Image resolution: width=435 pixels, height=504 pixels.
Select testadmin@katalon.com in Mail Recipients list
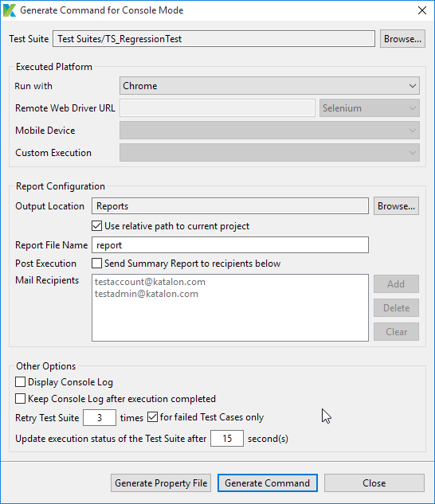147,294
